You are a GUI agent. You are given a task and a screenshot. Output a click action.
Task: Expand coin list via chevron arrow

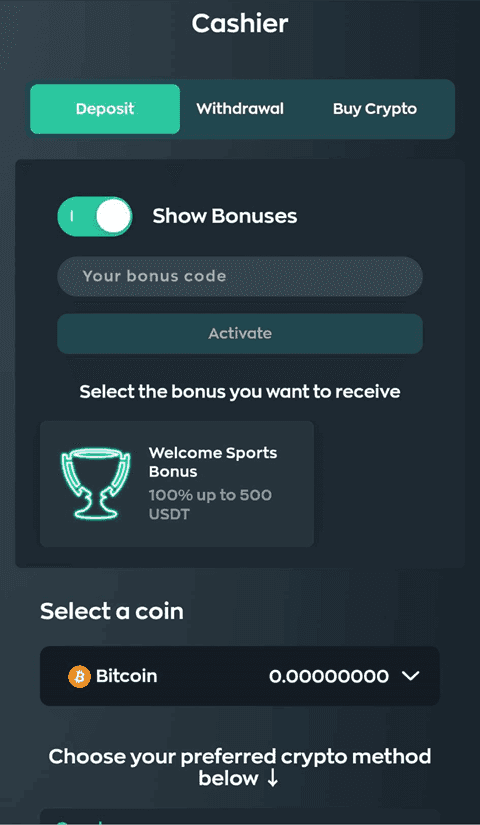click(x=411, y=676)
